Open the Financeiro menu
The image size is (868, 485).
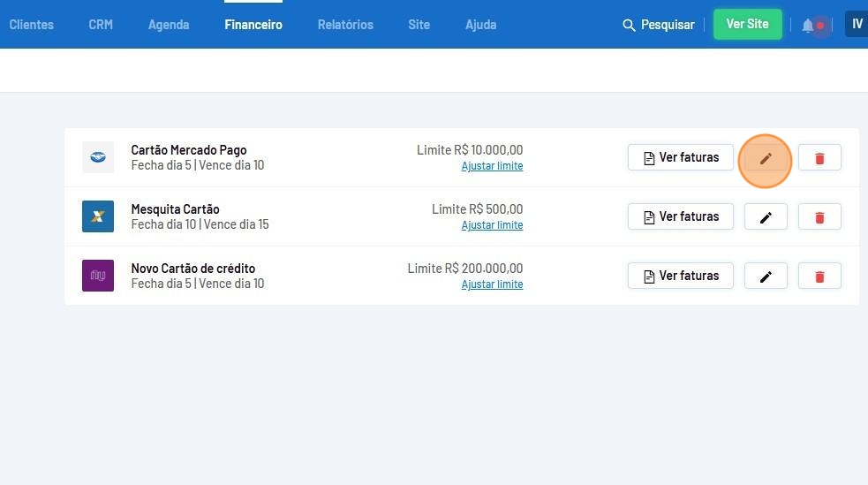click(253, 25)
